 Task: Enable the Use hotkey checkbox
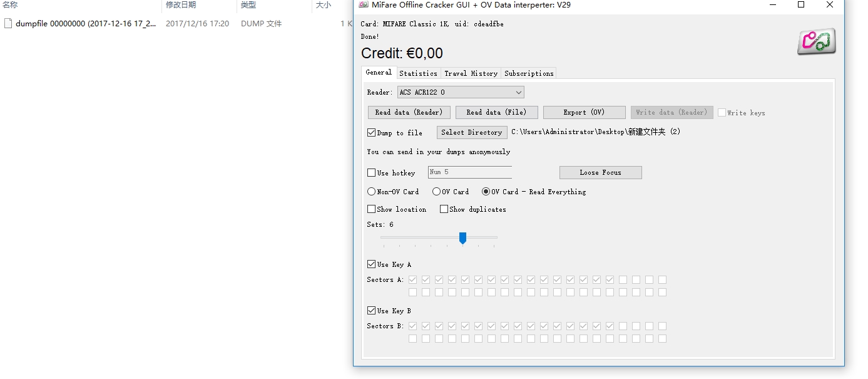click(x=372, y=173)
